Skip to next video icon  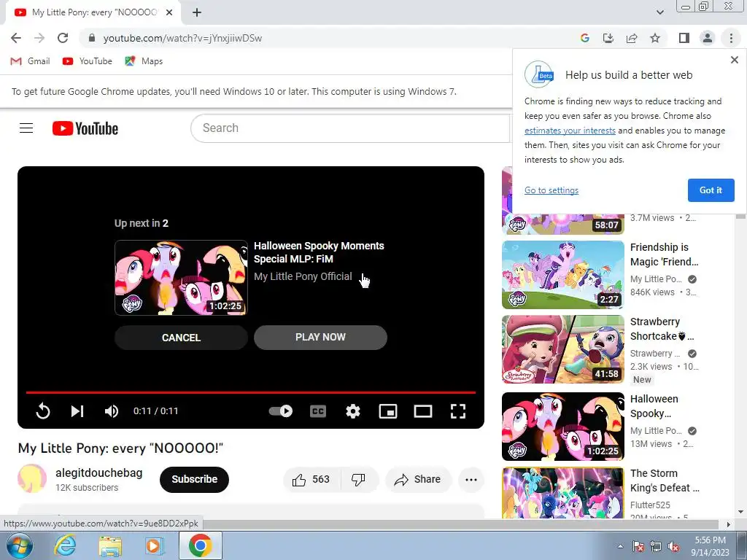coord(77,411)
